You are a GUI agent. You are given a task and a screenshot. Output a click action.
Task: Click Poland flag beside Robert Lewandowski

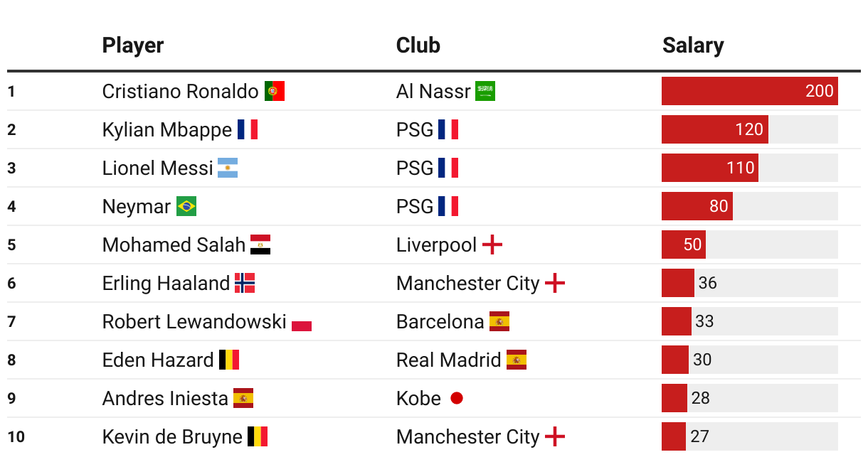pyautogui.click(x=302, y=323)
